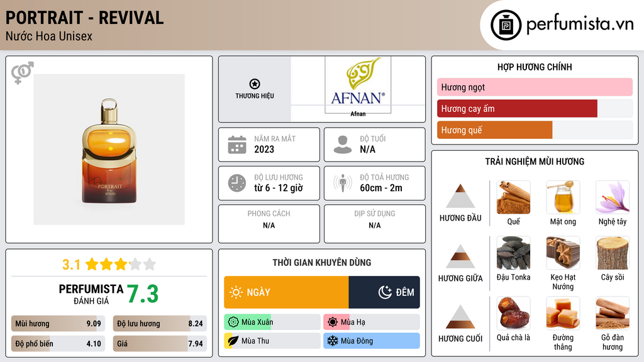Choose the Mùa Đông season bar
This screenshot has height=362, width=644.
[x=371, y=341]
